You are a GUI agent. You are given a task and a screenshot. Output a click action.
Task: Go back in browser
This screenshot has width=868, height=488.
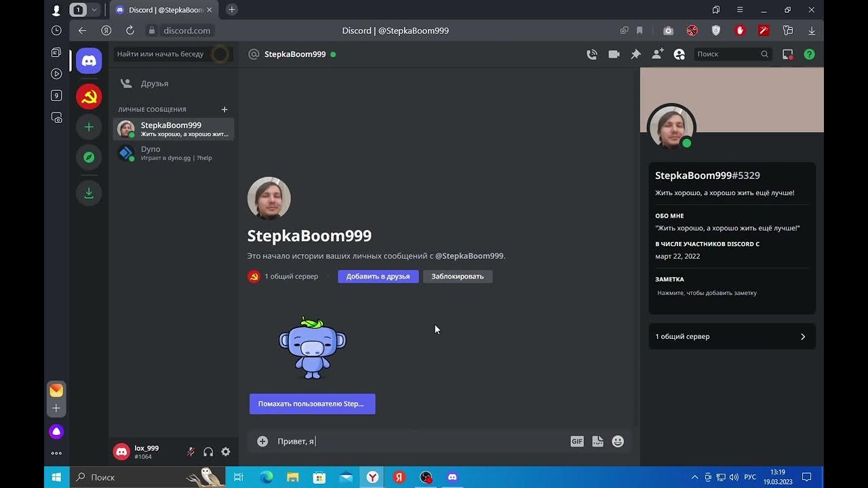tap(82, 30)
